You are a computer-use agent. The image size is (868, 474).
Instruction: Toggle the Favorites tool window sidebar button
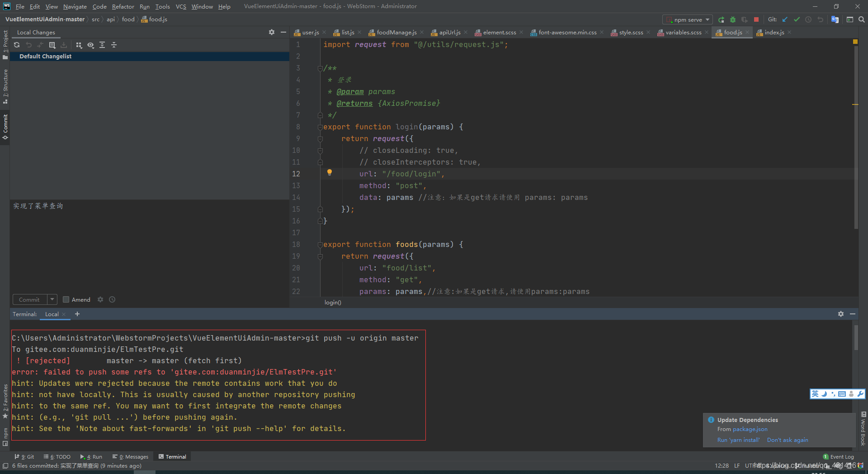pyautogui.click(x=5, y=401)
